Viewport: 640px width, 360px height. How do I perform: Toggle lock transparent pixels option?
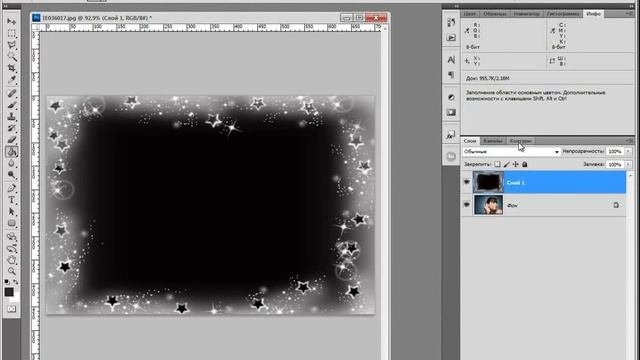497,164
